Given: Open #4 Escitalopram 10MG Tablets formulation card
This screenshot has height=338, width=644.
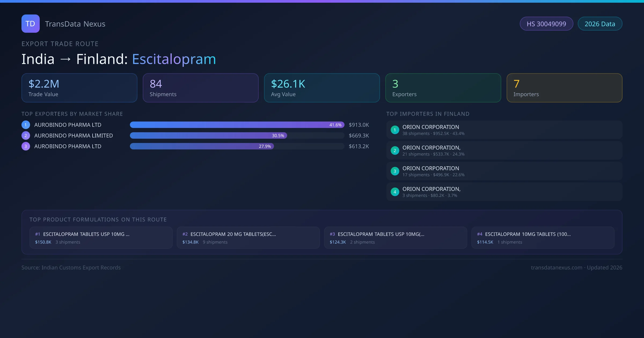Looking at the screenshot, I should pos(543,238).
